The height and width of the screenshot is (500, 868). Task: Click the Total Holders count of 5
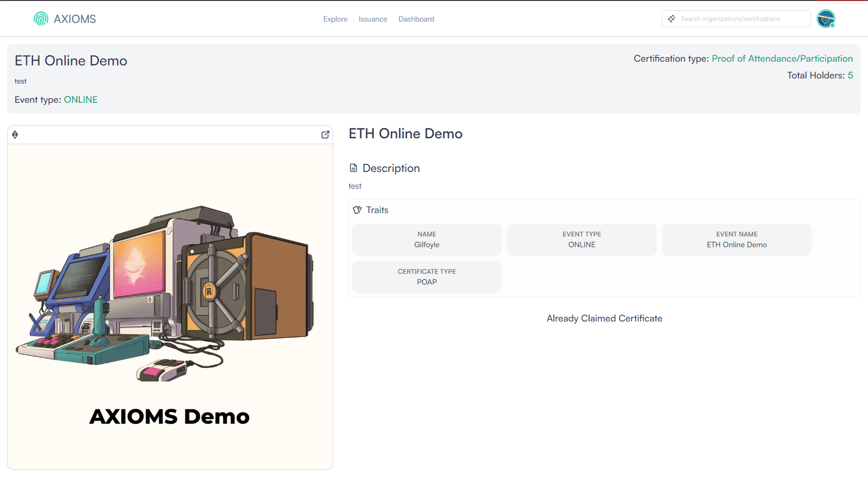[851, 75]
